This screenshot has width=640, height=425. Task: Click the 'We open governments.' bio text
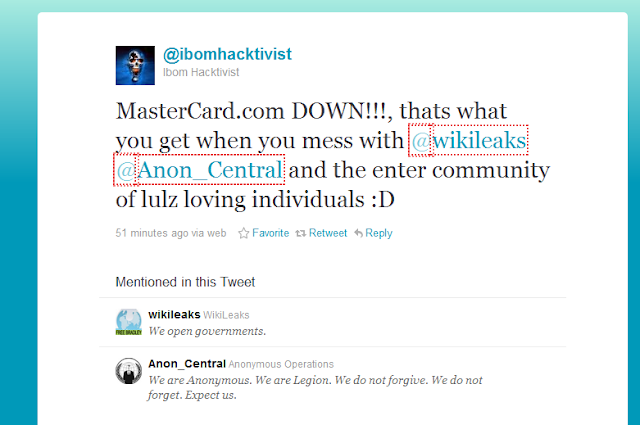[x=207, y=331]
